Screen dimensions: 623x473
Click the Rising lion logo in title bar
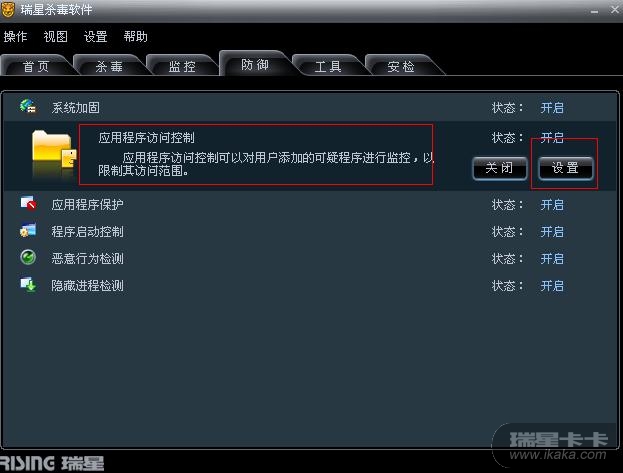coord(8,10)
